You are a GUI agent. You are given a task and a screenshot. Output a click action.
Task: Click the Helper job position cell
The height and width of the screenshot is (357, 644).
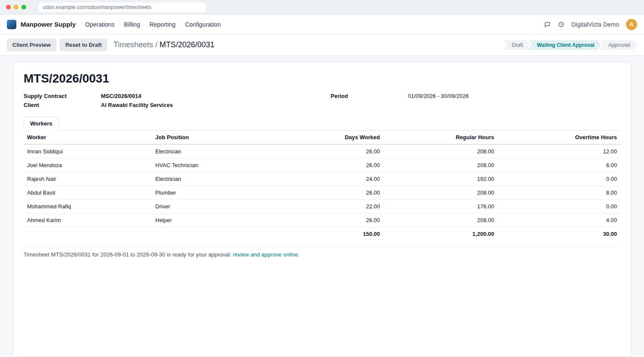point(163,220)
